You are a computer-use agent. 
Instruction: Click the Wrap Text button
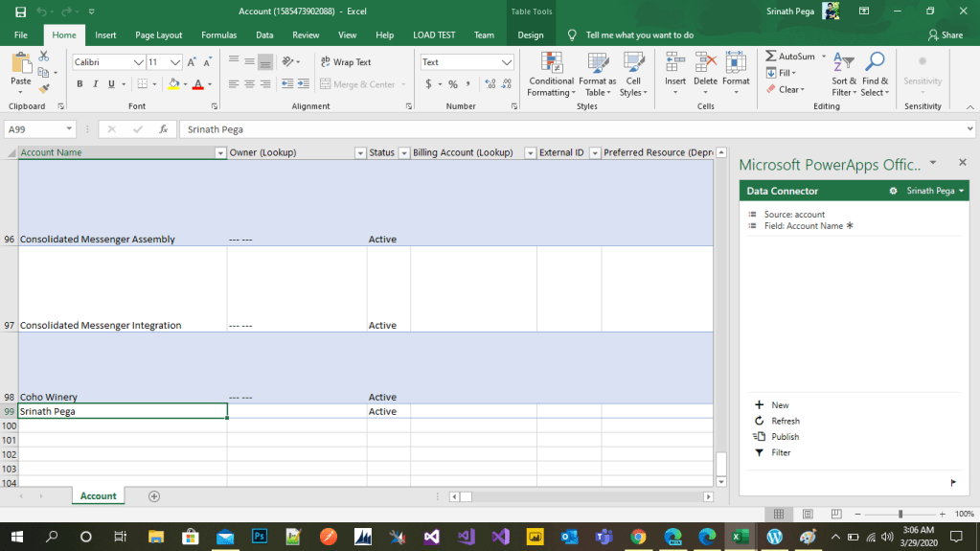click(x=345, y=62)
